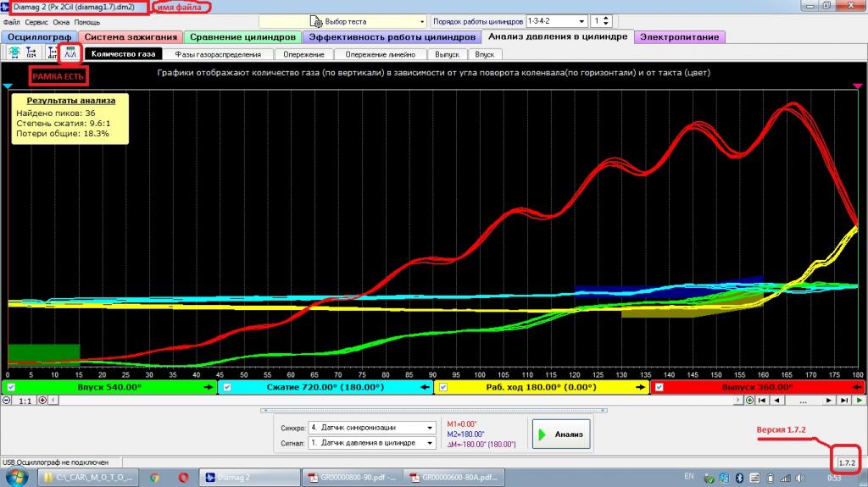
Task: Open the Впуск sub-tab
Action: tap(484, 54)
